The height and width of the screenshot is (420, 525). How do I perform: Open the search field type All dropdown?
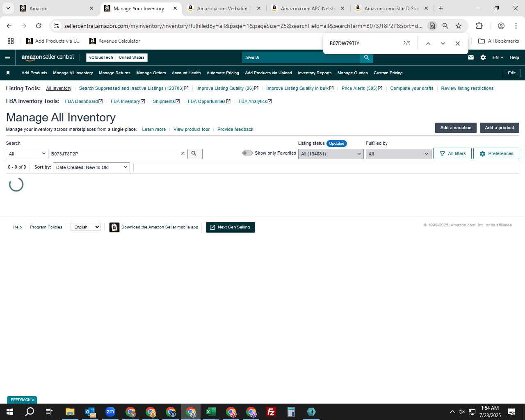pos(27,154)
